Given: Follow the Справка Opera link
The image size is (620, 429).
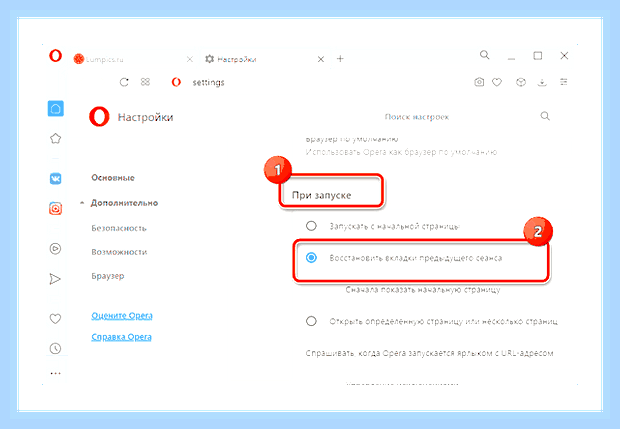Looking at the screenshot, I should (x=121, y=337).
